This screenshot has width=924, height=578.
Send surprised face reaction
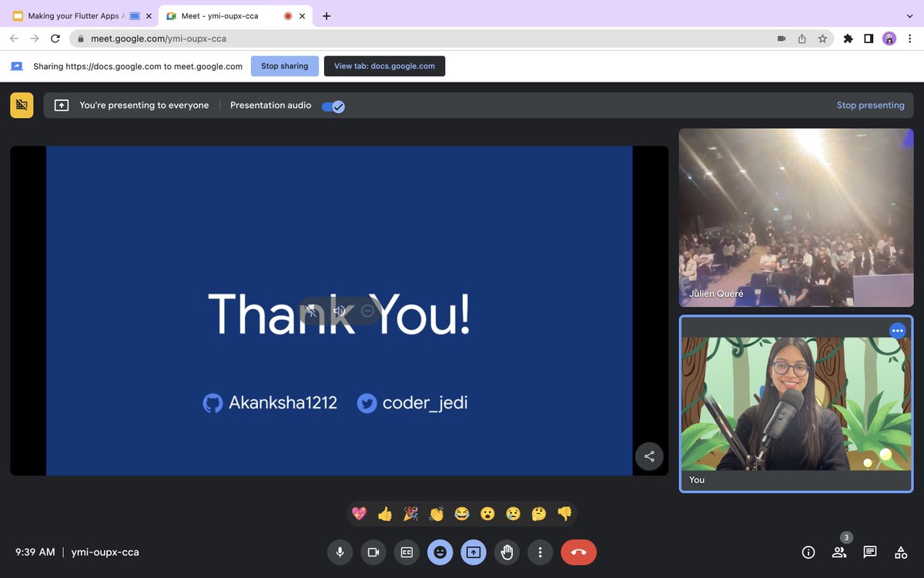pyautogui.click(x=487, y=513)
